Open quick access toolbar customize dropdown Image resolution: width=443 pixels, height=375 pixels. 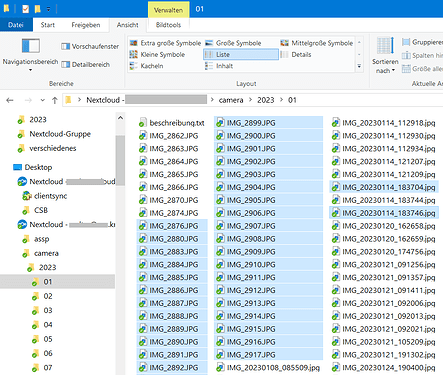(x=48, y=9)
